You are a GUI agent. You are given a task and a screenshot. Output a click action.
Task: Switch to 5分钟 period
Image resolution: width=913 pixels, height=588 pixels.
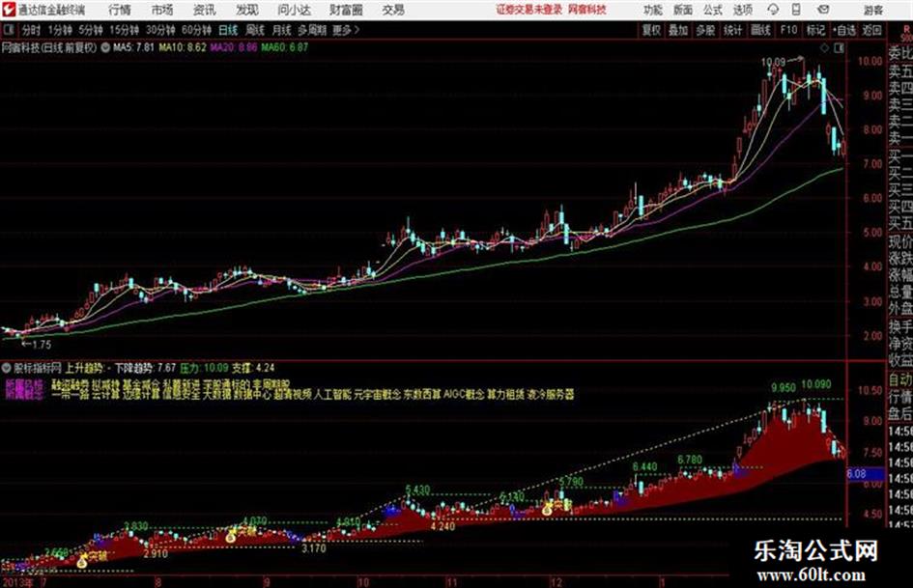[91, 30]
